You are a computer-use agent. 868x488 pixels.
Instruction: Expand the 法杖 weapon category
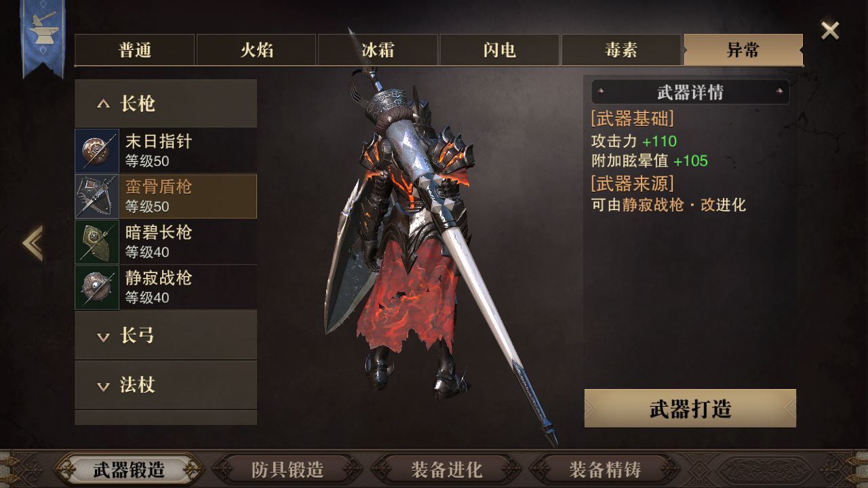(x=165, y=385)
